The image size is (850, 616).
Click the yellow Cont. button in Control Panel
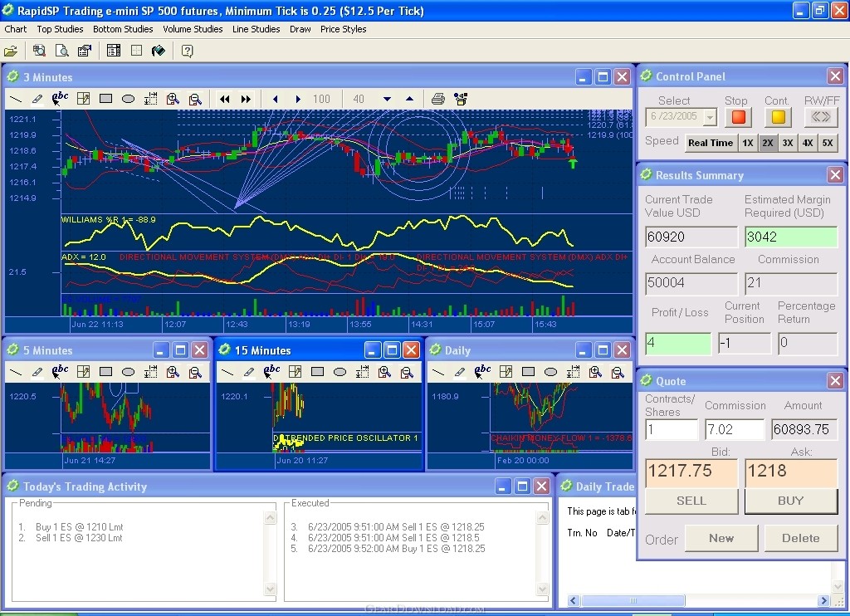tap(779, 117)
